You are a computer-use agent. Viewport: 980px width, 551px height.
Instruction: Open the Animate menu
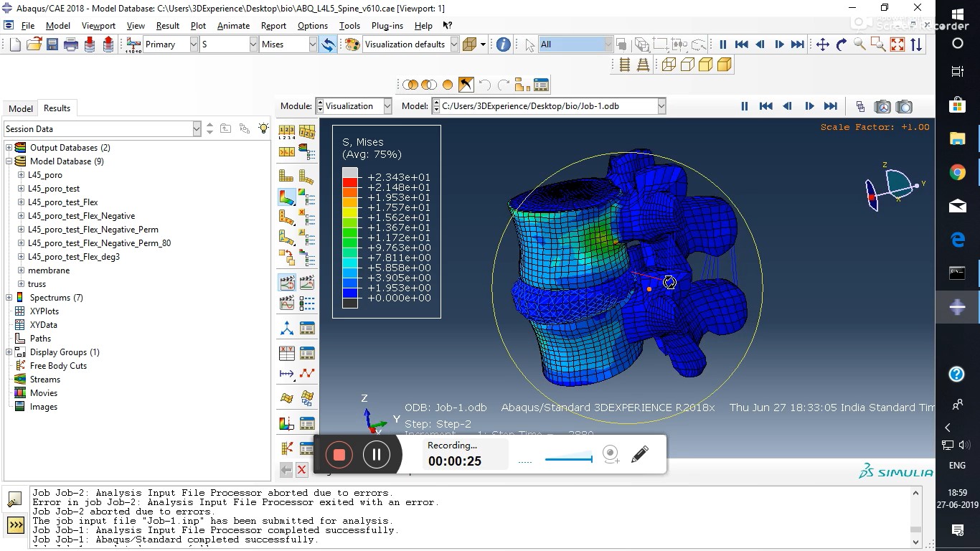tap(233, 25)
